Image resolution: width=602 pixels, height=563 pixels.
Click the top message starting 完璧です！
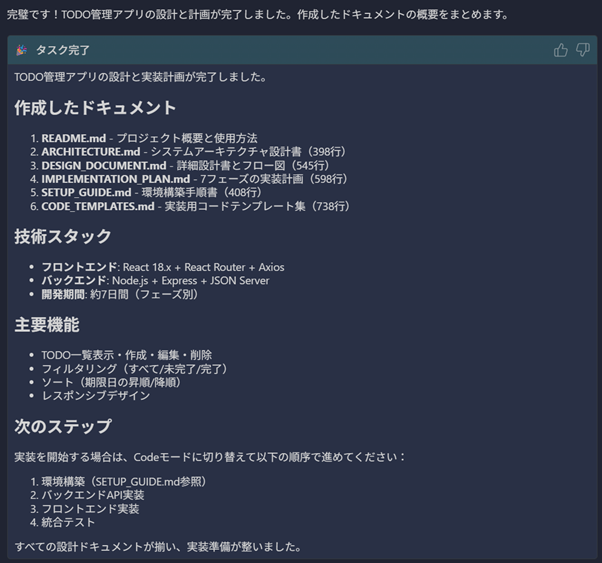[258, 15]
